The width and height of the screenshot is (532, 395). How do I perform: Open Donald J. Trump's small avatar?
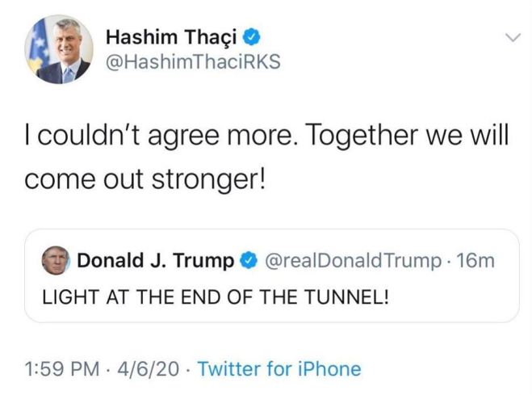tap(56, 260)
